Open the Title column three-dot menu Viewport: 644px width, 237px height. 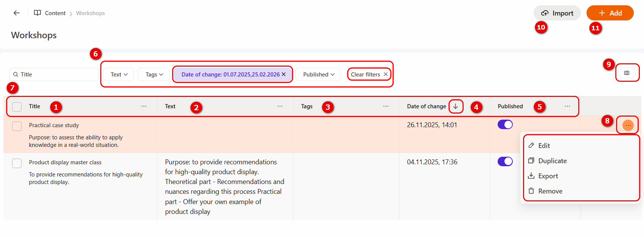(144, 106)
